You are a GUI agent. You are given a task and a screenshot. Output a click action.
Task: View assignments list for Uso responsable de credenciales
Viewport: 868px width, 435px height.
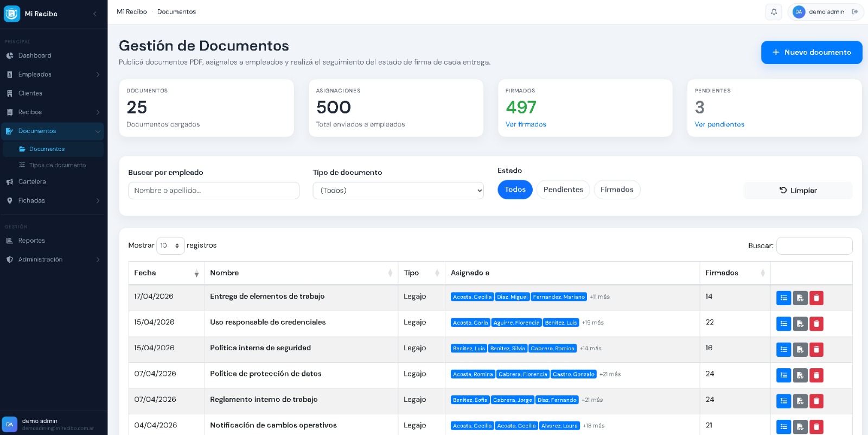point(783,324)
